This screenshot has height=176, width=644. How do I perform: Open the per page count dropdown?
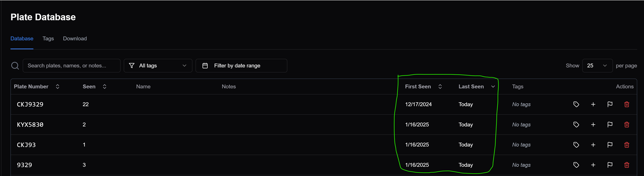click(x=597, y=66)
